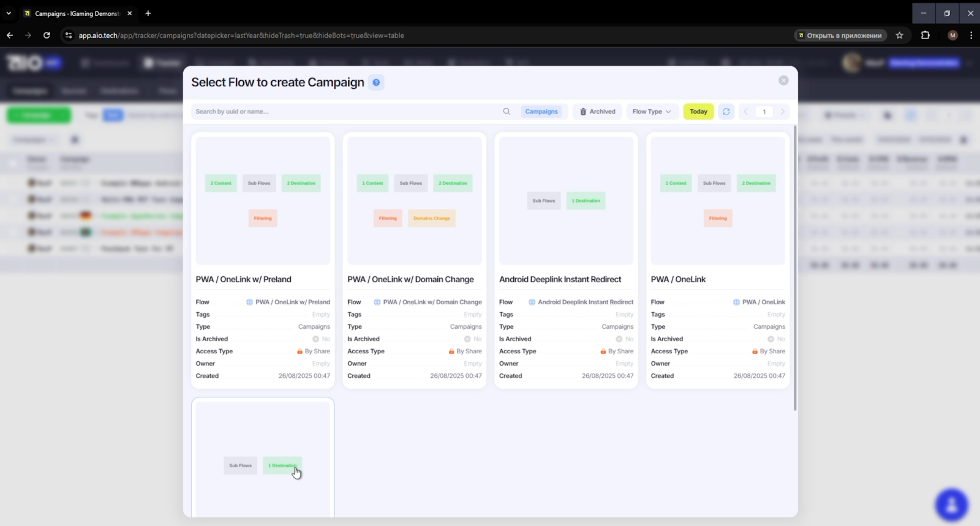Image resolution: width=980 pixels, height=526 pixels.
Task: Go to next page arrow
Action: click(782, 111)
